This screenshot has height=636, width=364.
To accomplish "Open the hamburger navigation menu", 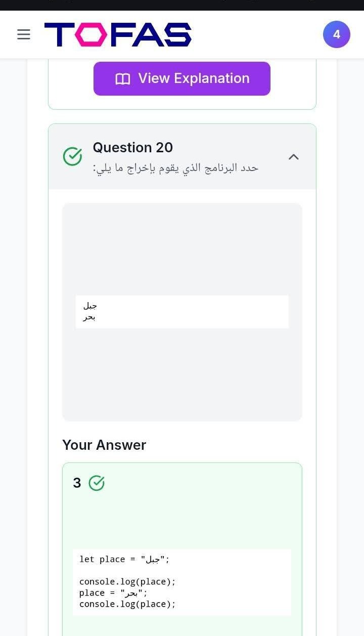I will point(24,34).
